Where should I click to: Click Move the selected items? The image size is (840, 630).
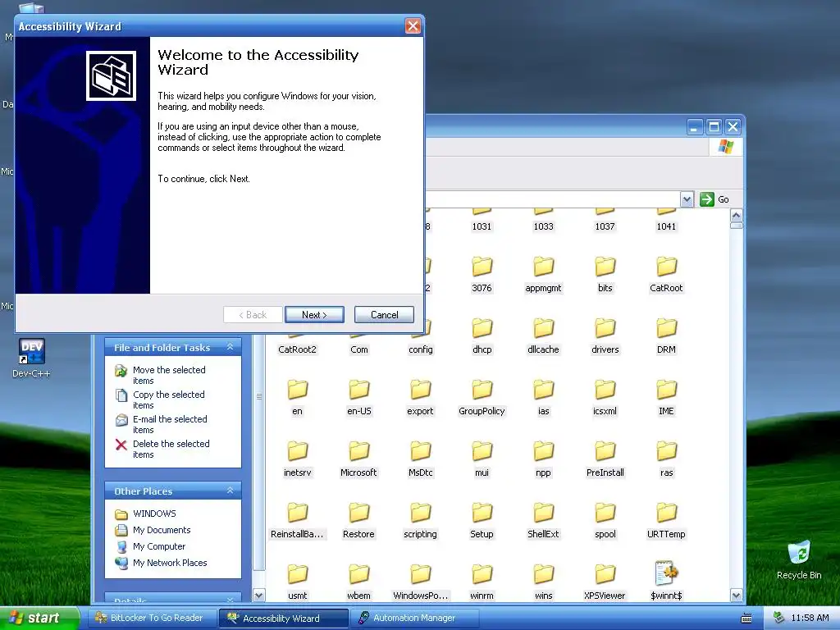click(169, 375)
